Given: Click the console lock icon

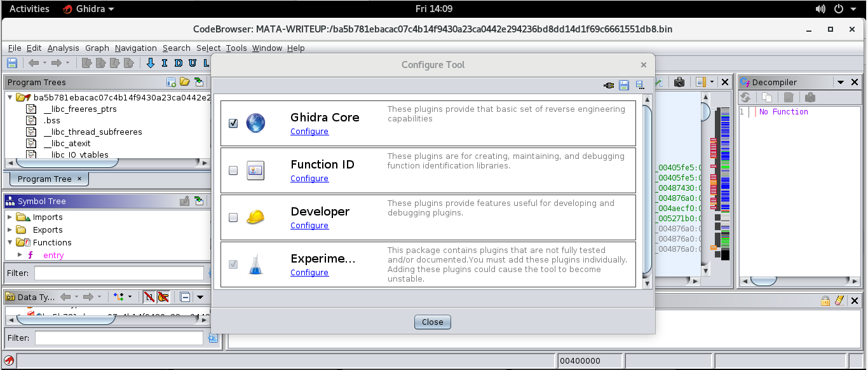Looking at the screenshot, I should tap(825, 301).
